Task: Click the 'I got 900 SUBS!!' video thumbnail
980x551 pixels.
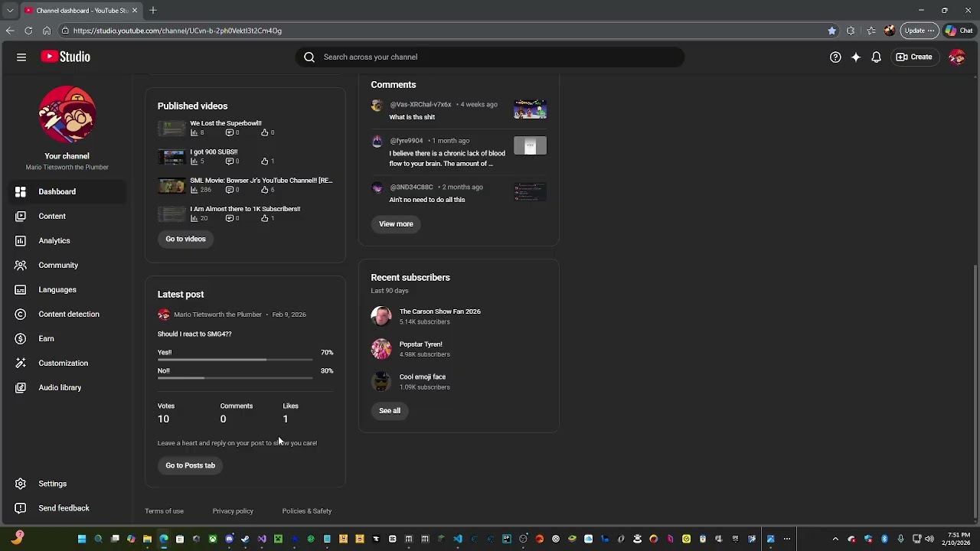Action: 171,157
